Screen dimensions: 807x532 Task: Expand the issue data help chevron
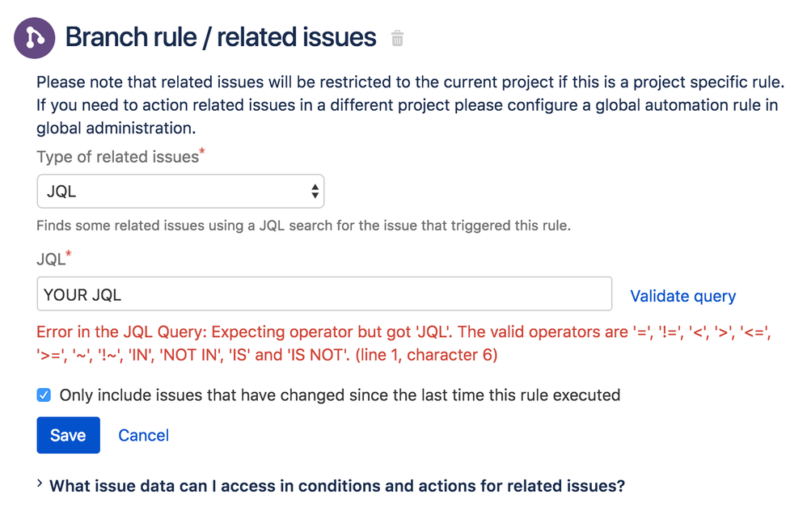coord(40,483)
